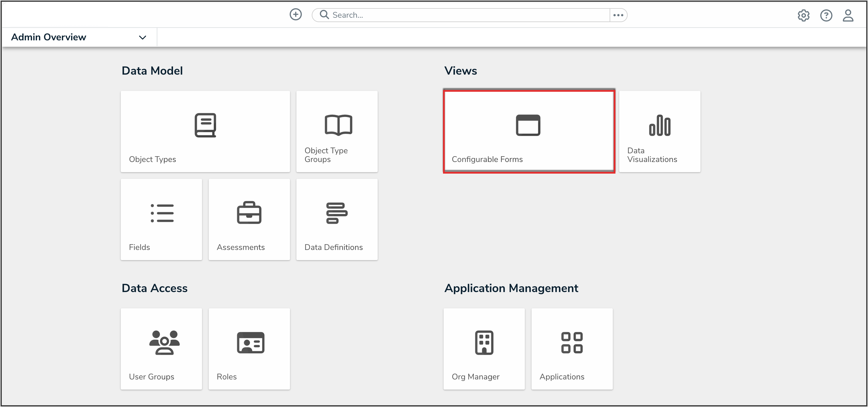
Task: Open the user profile icon
Action: pos(848,15)
